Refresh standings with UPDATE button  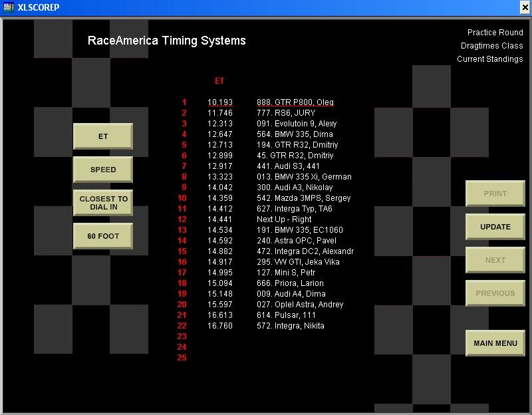tap(495, 227)
